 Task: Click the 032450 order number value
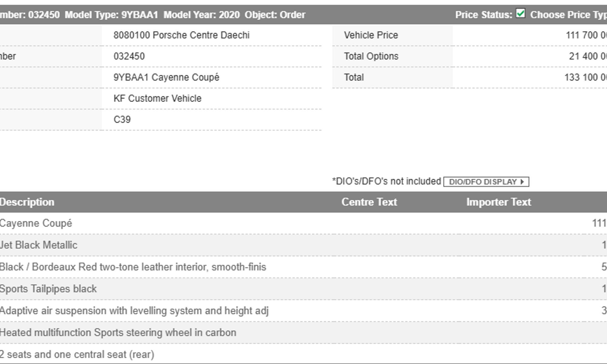tap(129, 56)
